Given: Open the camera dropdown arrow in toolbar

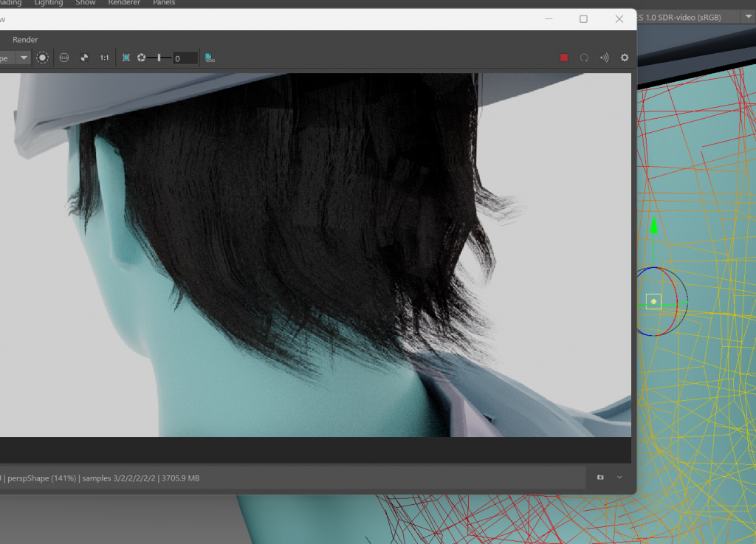Looking at the screenshot, I should tap(24, 58).
